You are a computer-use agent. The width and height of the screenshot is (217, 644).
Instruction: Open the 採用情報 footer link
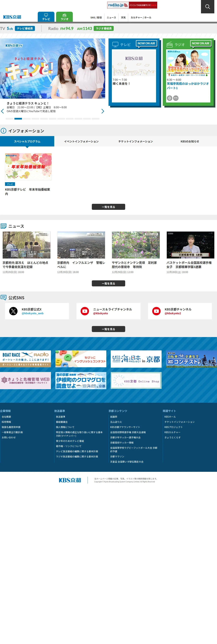6,422
